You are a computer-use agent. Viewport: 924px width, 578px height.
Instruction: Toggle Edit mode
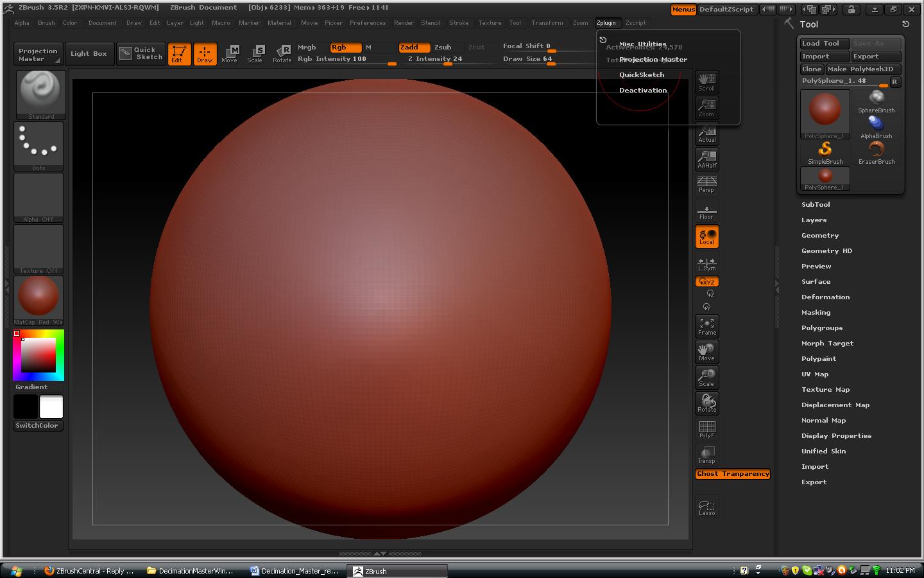point(179,54)
